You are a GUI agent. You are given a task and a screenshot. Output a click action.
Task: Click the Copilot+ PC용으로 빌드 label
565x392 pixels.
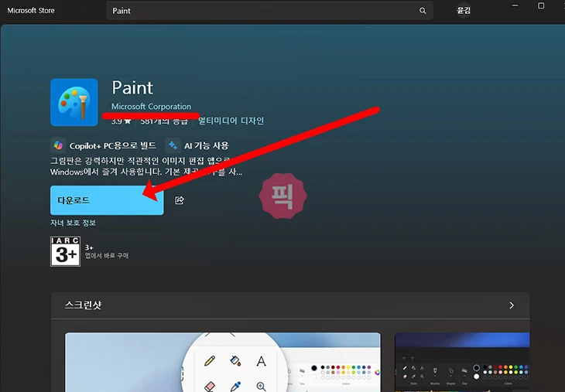[113, 146]
